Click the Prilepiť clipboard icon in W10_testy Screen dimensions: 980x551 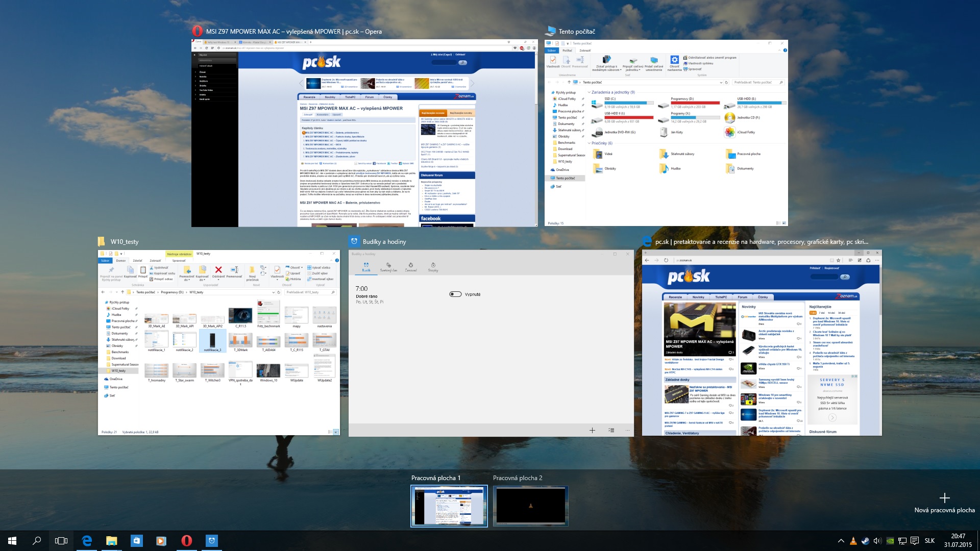(143, 270)
